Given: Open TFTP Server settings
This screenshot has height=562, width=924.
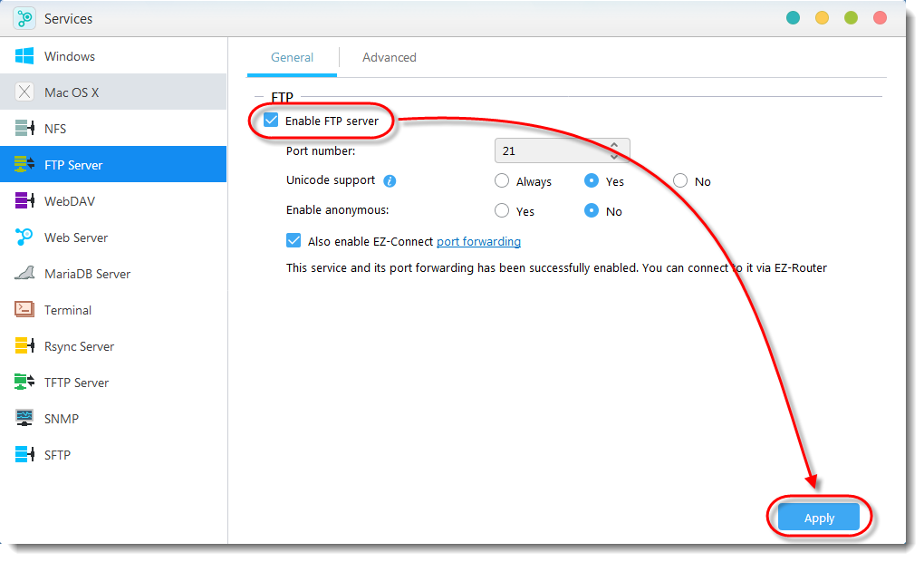Looking at the screenshot, I should 78,382.
